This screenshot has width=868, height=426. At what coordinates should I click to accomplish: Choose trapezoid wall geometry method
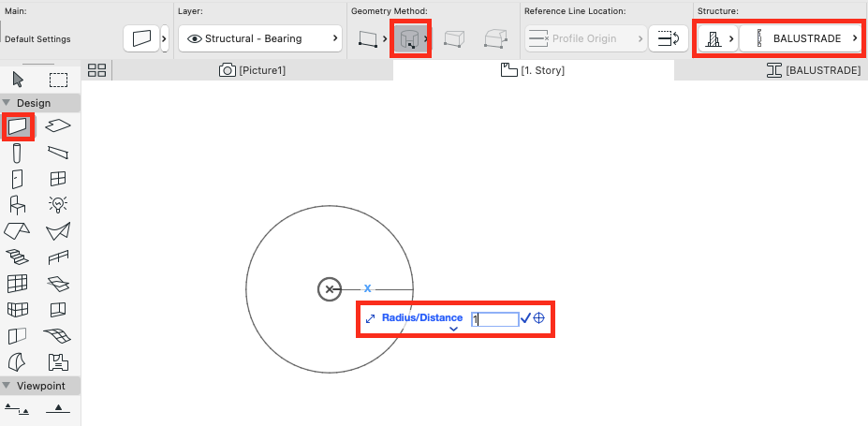[454, 38]
